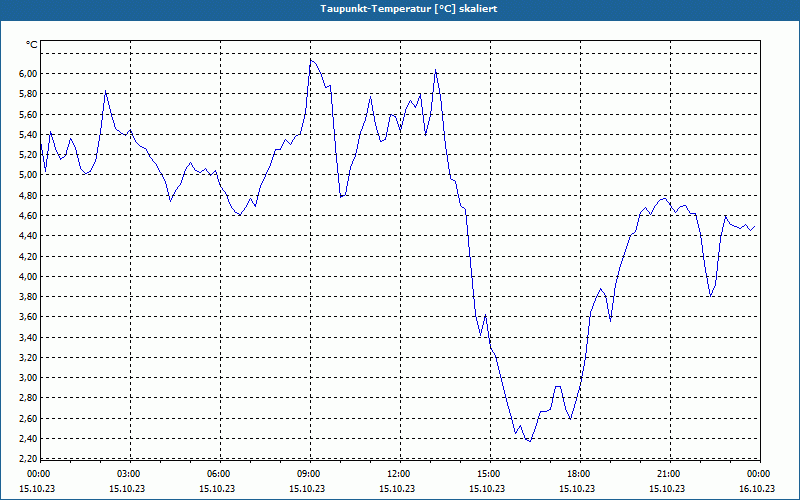Click the 06:00 time axis label
Screen dimensions: 800x500
click(220, 474)
